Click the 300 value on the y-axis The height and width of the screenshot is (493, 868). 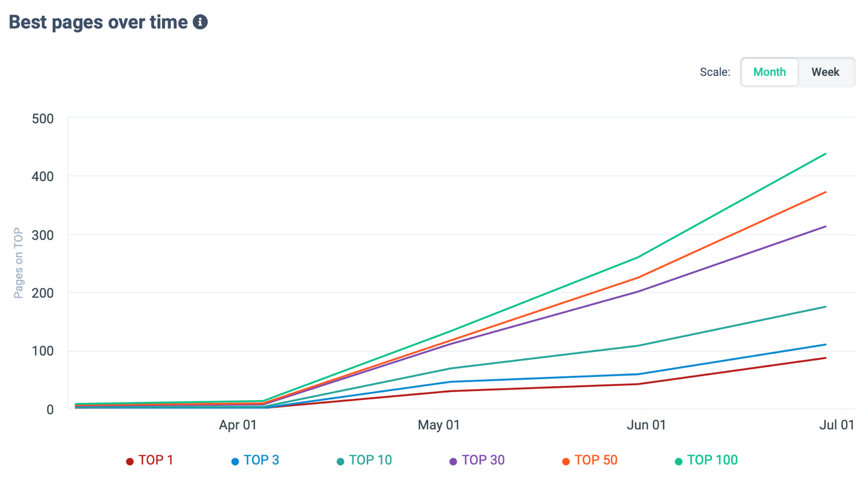(x=43, y=235)
